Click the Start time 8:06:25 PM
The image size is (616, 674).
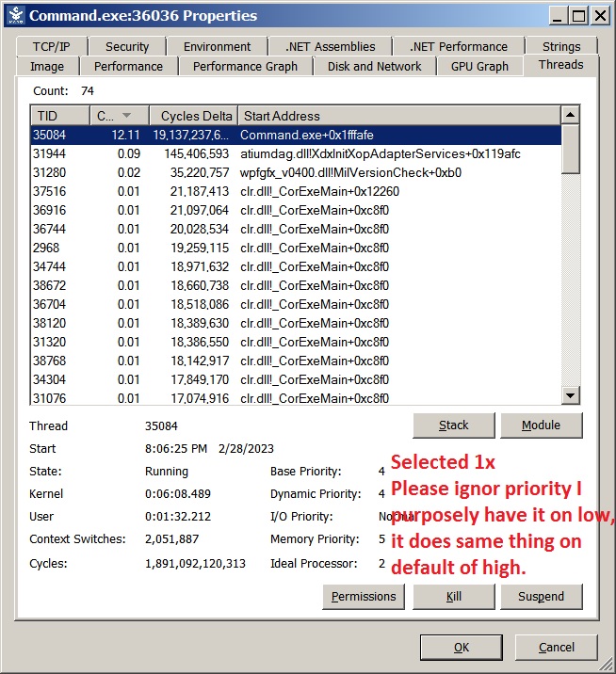tap(176, 449)
